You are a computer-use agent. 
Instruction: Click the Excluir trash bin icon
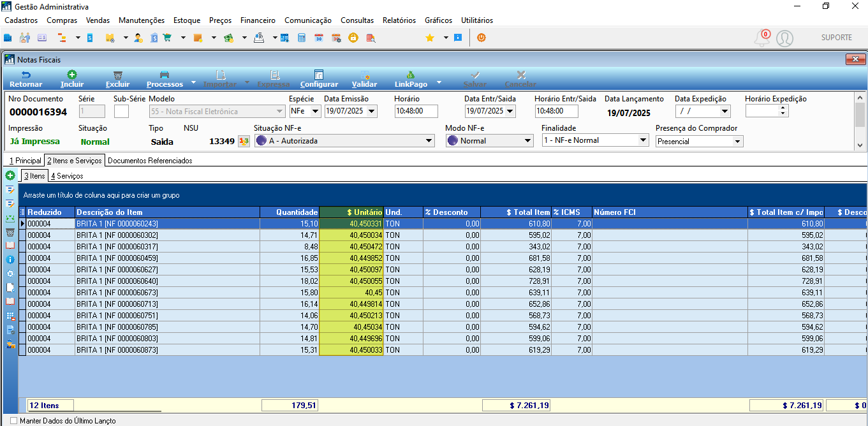click(x=117, y=75)
